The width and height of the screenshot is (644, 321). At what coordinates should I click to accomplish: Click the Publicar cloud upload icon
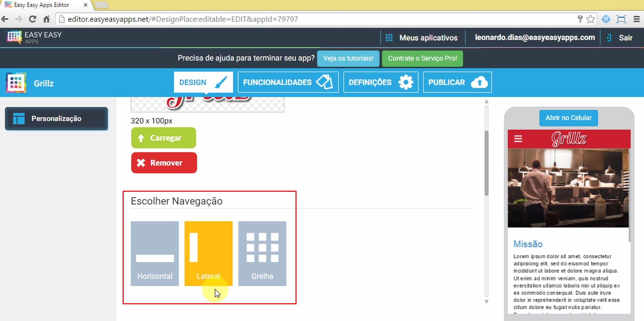pos(480,82)
